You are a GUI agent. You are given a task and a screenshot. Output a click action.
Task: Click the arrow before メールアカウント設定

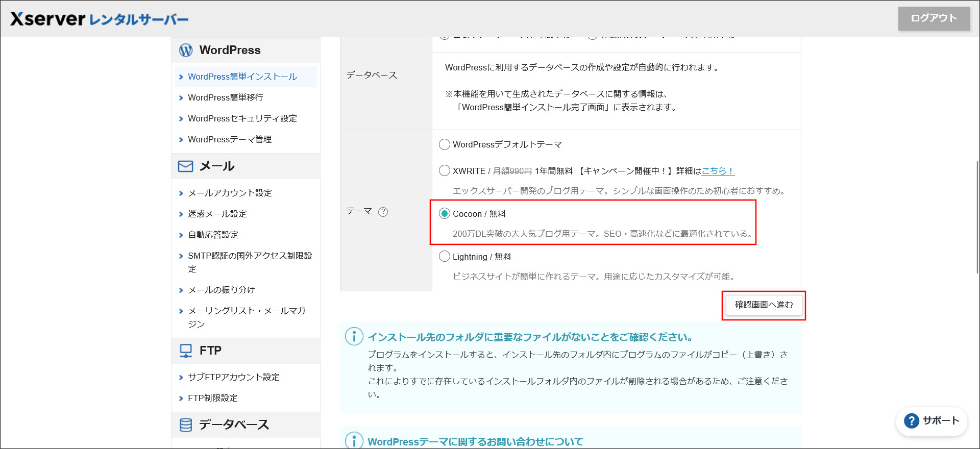point(181,193)
